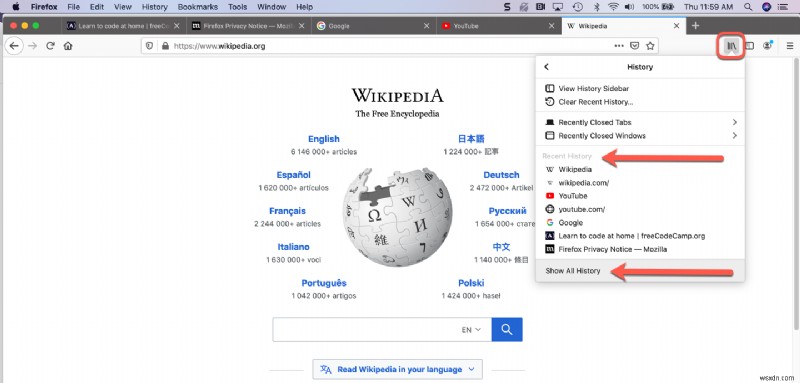Open Google entry in recent history
This screenshot has width=800, height=383.
click(640, 222)
